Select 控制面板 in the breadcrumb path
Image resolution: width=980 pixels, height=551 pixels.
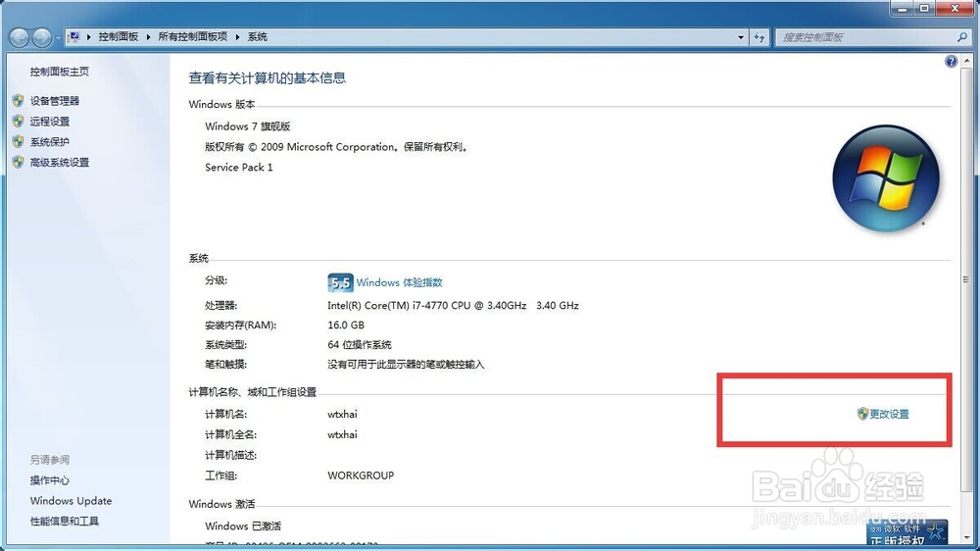point(119,37)
